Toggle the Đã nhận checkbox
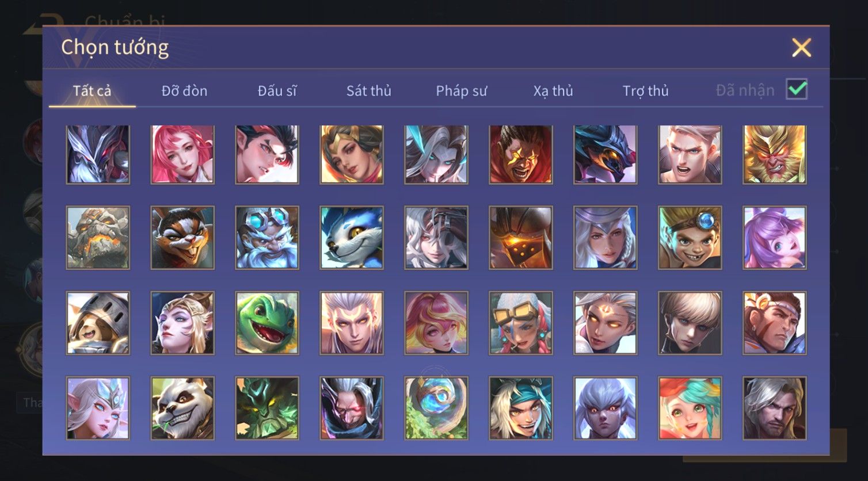 tap(797, 90)
